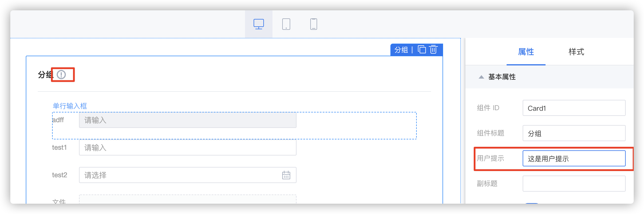Focus the 组件标题 input field
Viewport: 644px width, 214px height.
574,133
